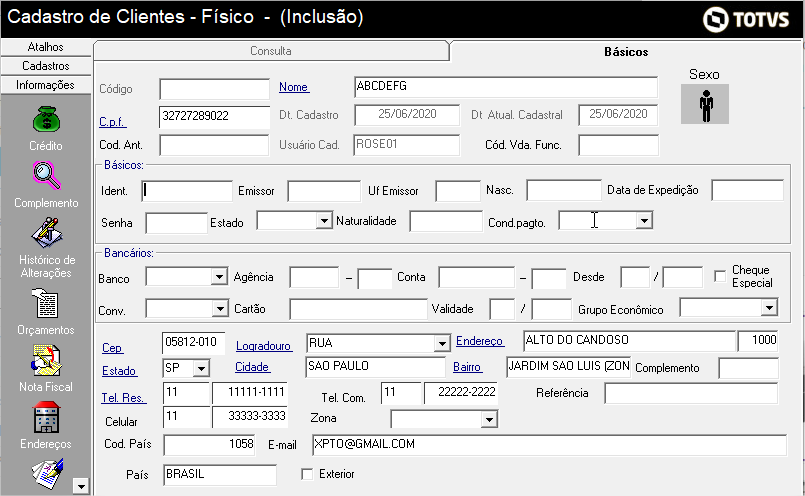This screenshot has height=496, width=805.
Task: Click the Cep field with 05812-010
Action: (194, 342)
